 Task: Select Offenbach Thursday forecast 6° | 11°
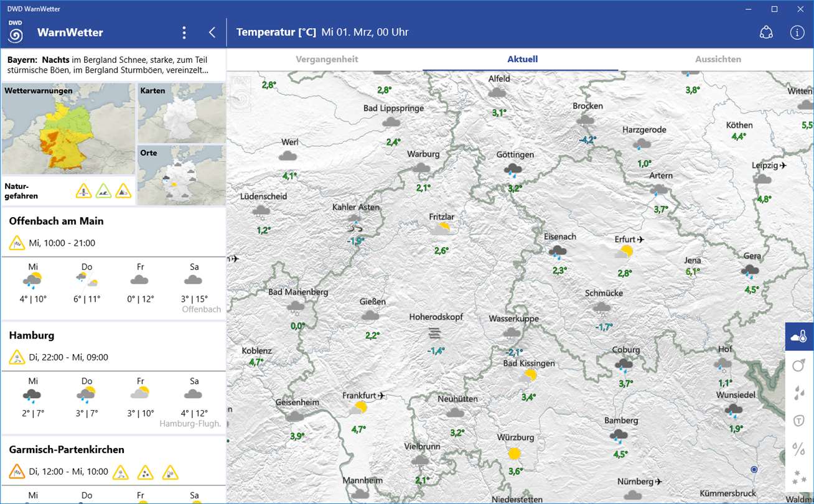(x=87, y=282)
